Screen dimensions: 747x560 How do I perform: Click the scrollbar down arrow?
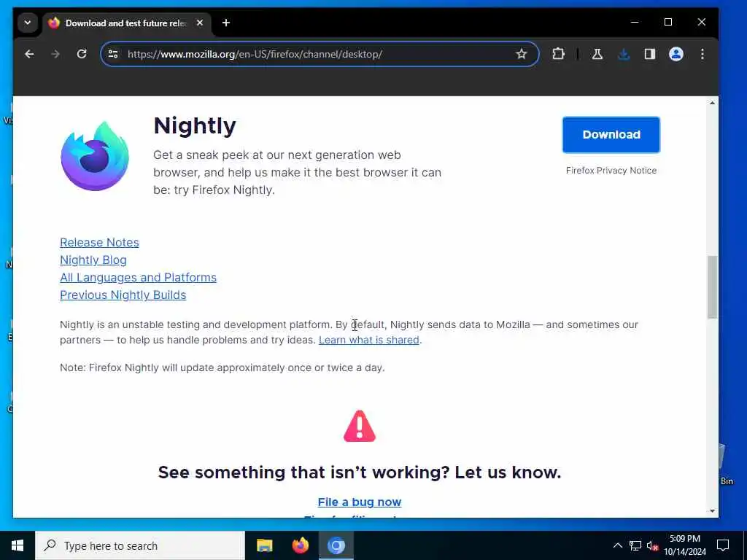pos(712,511)
